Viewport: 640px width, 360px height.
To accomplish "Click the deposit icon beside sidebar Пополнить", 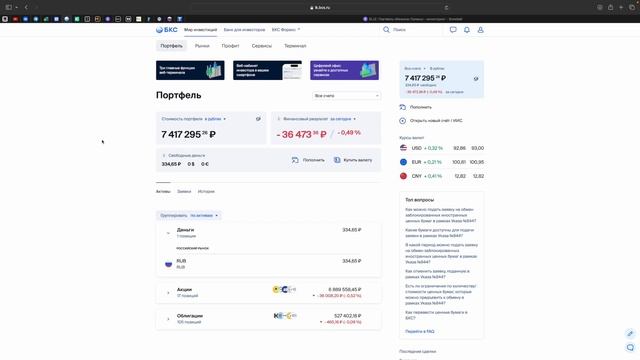I will 402,107.
